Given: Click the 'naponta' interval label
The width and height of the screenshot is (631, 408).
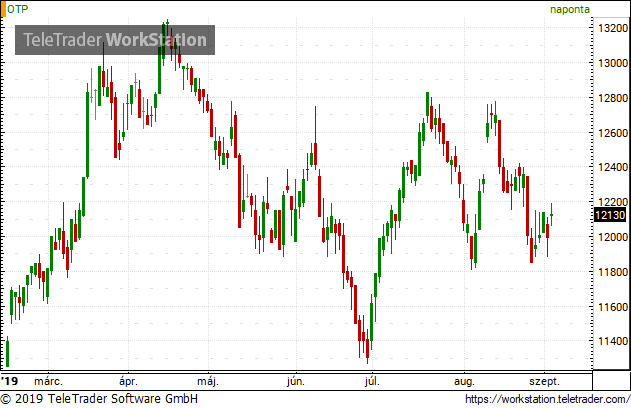Looking at the screenshot, I should click(570, 9).
